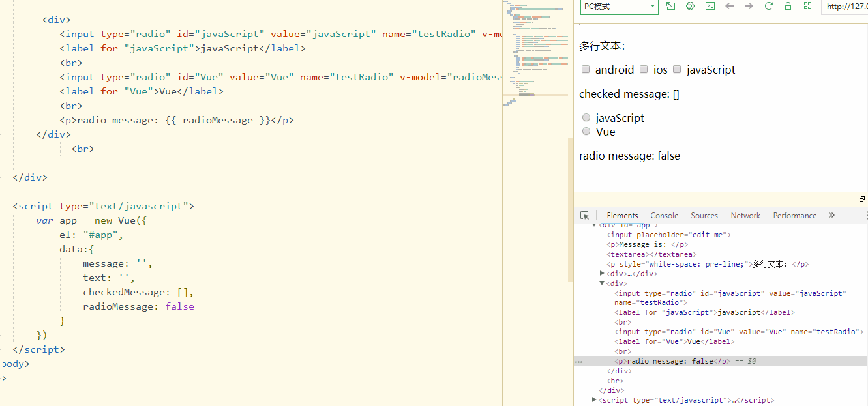Click the javaScript radio label text
Image resolution: width=868 pixels, height=406 pixels.
click(x=620, y=118)
